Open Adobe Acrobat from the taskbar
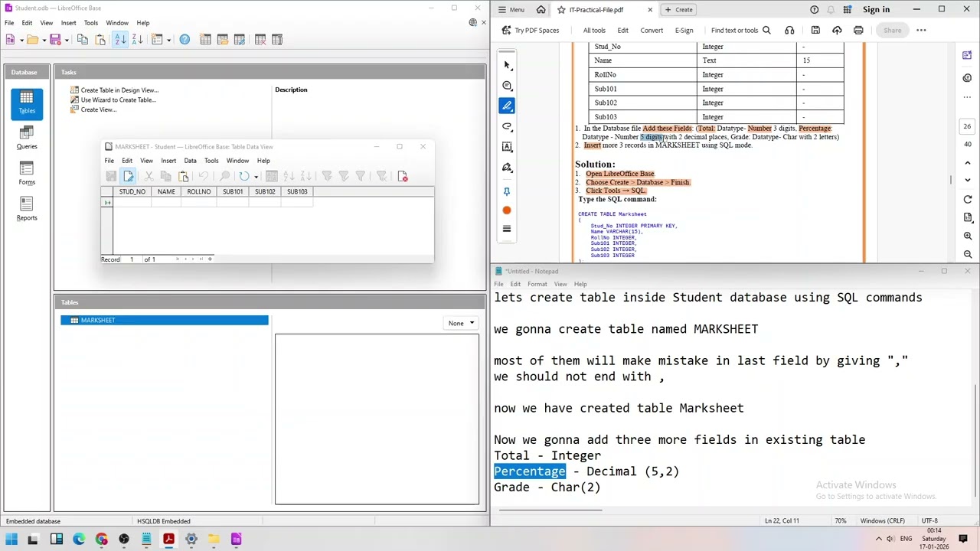980x551 pixels. pos(168,540)
